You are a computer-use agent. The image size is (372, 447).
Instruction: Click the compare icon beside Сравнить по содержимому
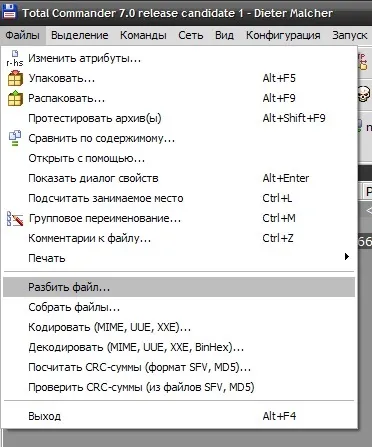(15, 138)
